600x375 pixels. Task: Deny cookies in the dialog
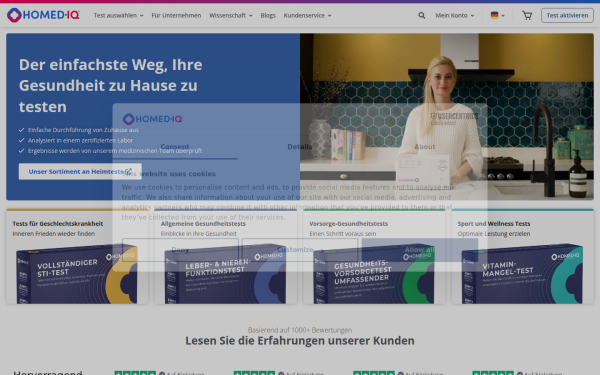point(180,250)
